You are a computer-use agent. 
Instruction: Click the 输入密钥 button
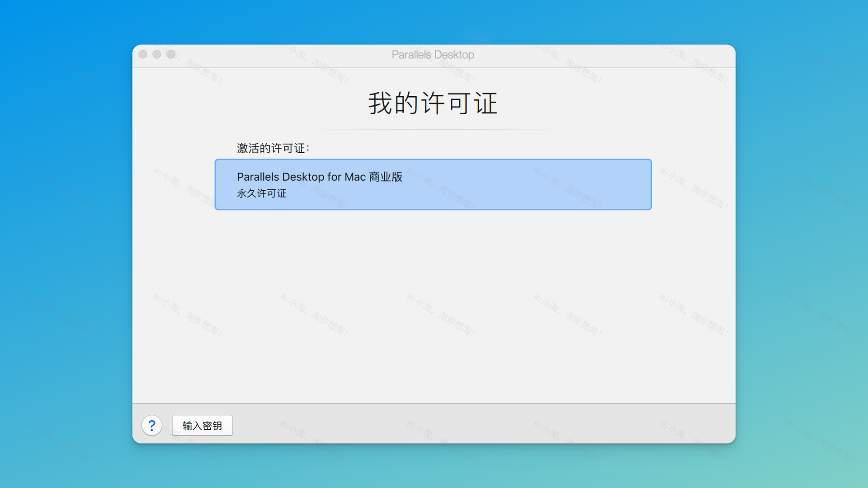[x=202, y=425]
